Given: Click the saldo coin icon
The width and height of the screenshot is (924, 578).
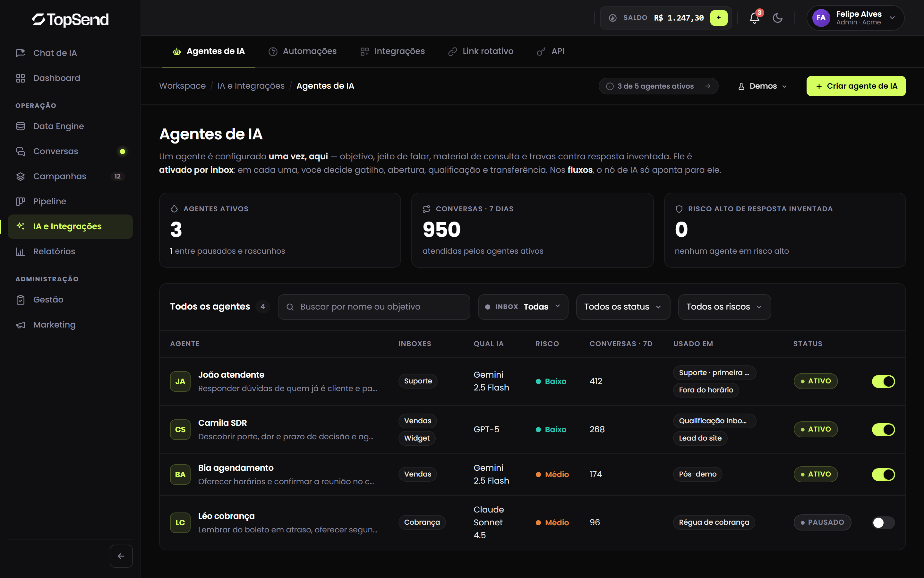Looking at the screenshot, I should tap(613, 18).
